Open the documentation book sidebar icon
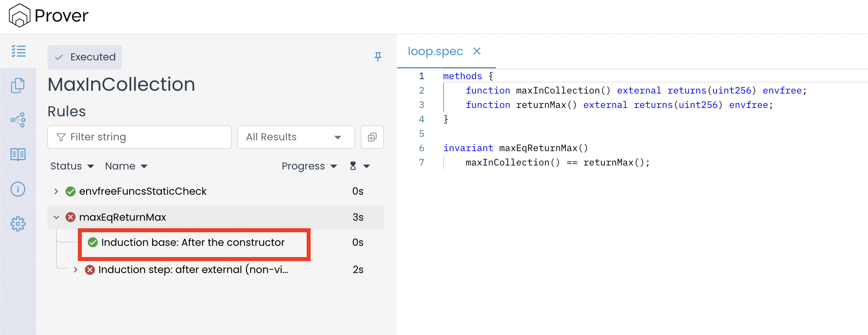Screen dimensions: 868x335 (x=18, y=154)
